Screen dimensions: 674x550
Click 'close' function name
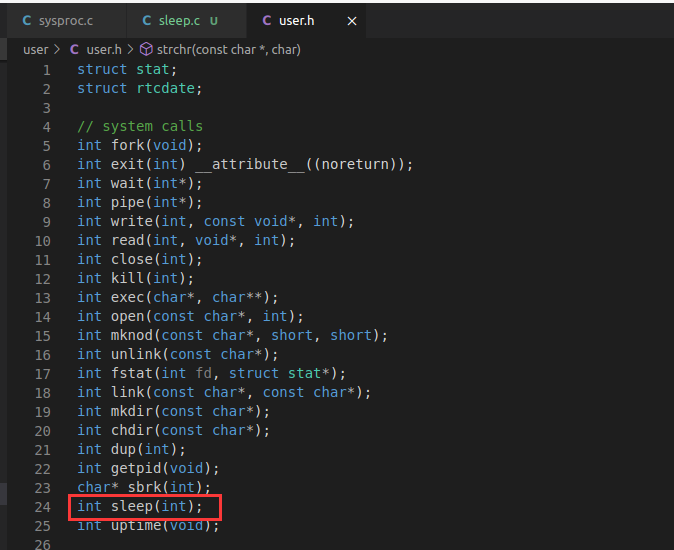coord(132,259)
